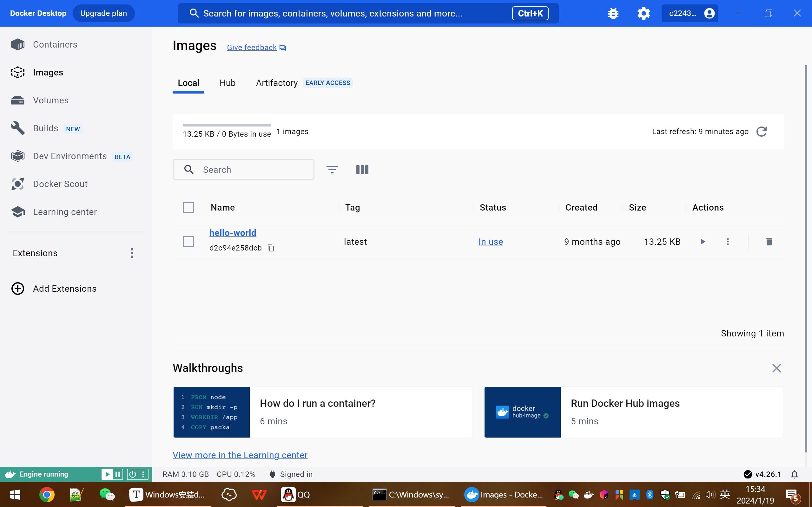Open Docker Desktop settings gear
This screenshot has width=812, height=507.
pos(644,13)
